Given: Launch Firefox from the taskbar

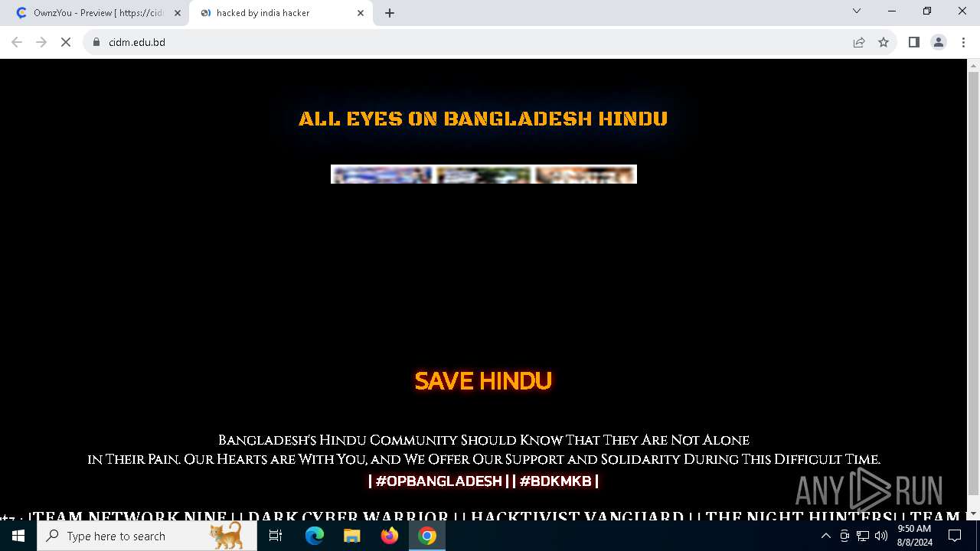Looking at the screenshot, I should [x=390, y=536].
